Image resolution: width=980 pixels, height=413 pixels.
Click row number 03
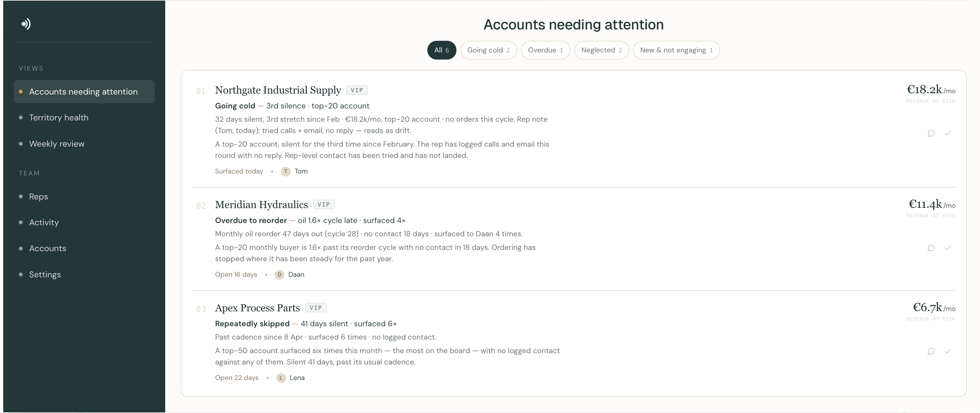[201, 310]
